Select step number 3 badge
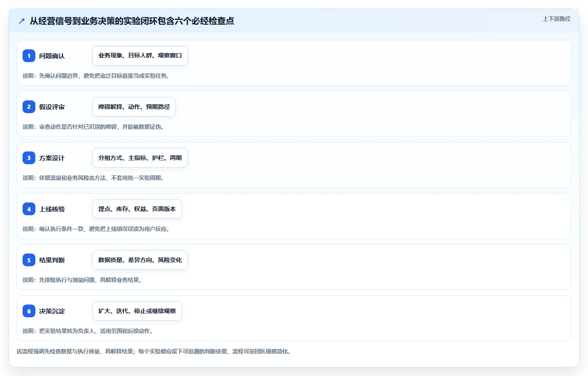This screenshot has height=376, width=588. tap(29, 158)
